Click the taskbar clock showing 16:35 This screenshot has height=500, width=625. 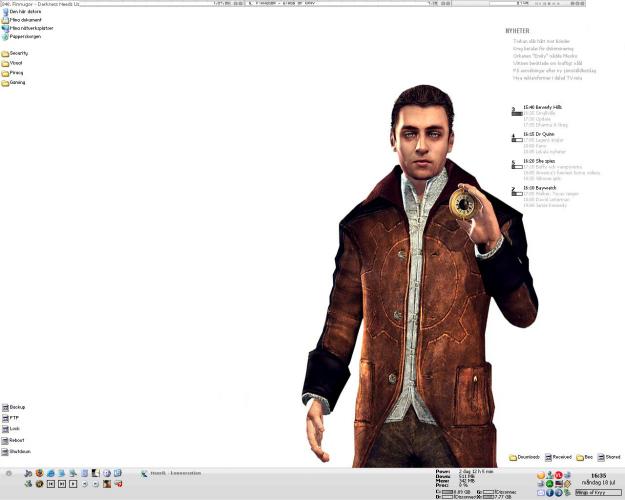598,475
